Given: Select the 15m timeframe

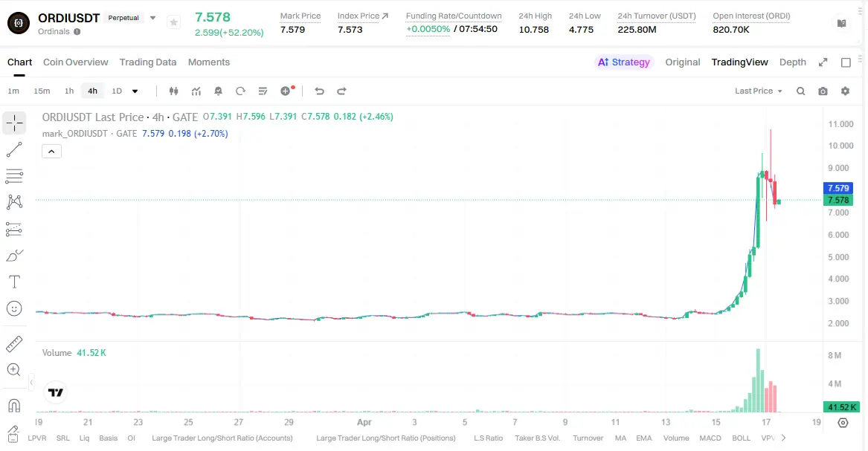Looking at the screenshot, I should pyautogui.click(x=42, y=91).
